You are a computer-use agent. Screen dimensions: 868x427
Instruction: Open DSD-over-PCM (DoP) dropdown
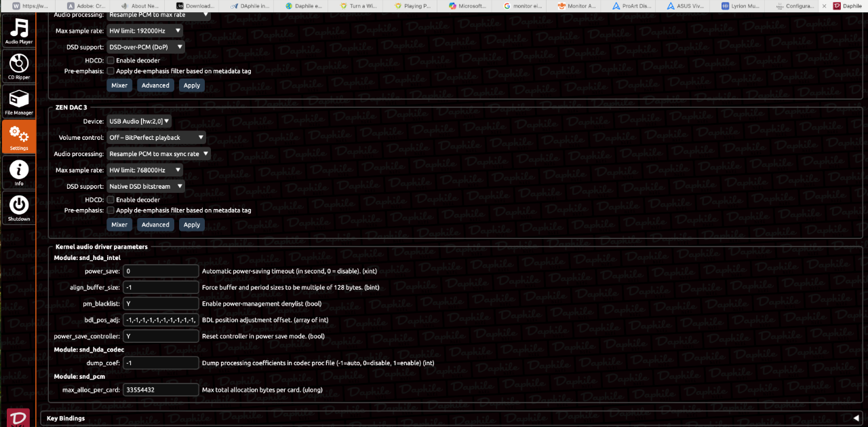point(146,47)
